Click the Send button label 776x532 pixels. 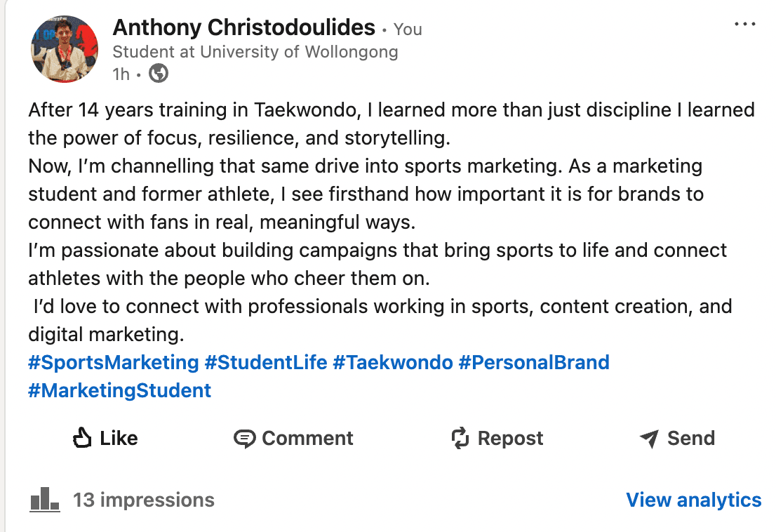691,439
